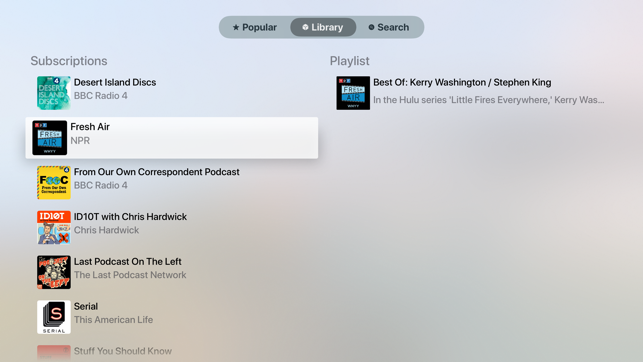Click the Stuff You Should Know artwork
This screenshot has height=362, width=643.
click(54, 353)
